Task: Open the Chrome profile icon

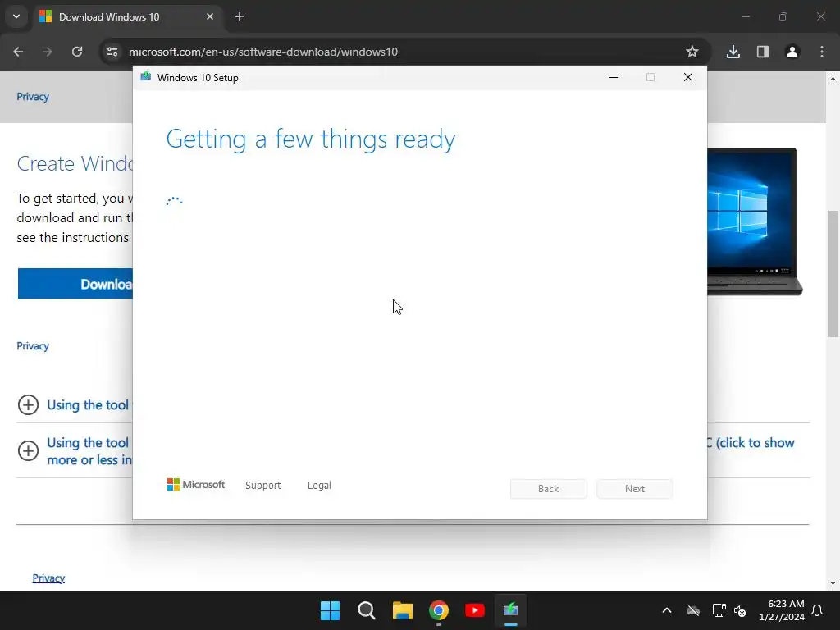Action: pos(792,52)
